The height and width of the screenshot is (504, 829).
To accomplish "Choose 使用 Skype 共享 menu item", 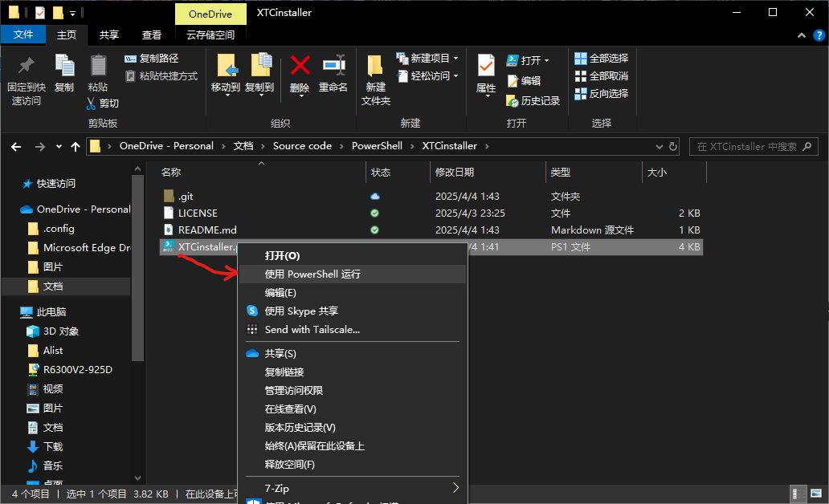I will (353, 311).
